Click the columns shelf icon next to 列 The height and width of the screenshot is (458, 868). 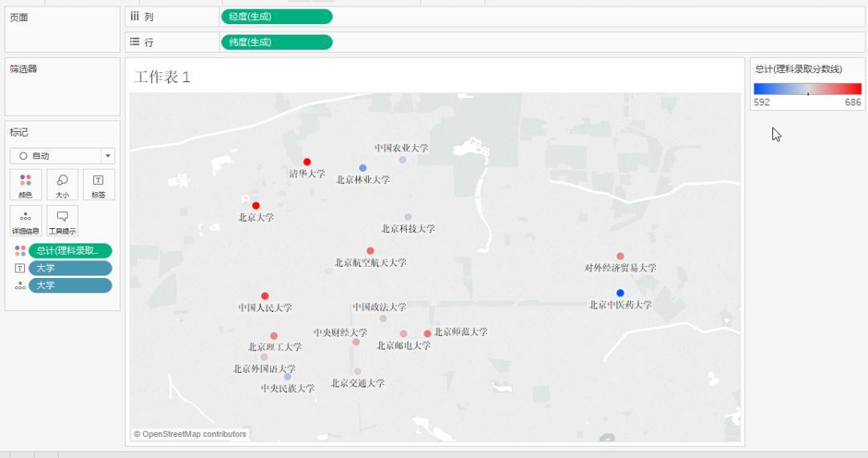tap(134, 17)
